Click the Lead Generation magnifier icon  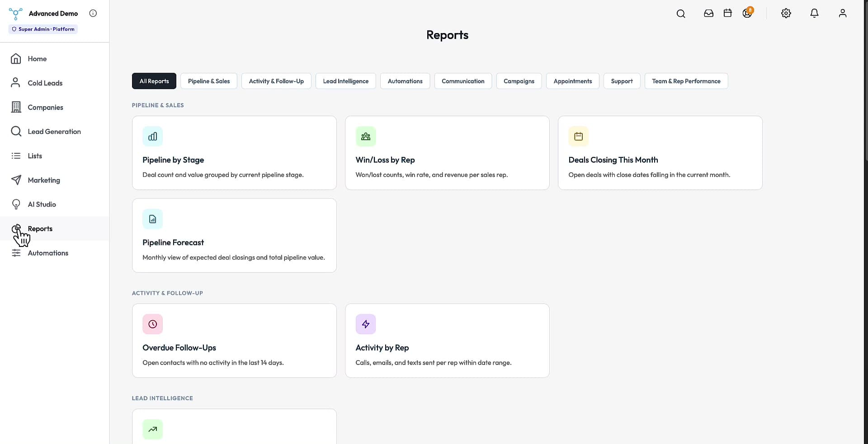(x=16, y=132)
